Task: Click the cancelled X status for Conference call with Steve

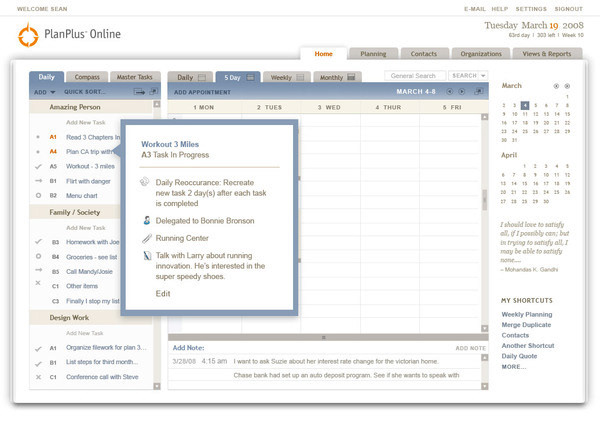Action: (38, 377)
